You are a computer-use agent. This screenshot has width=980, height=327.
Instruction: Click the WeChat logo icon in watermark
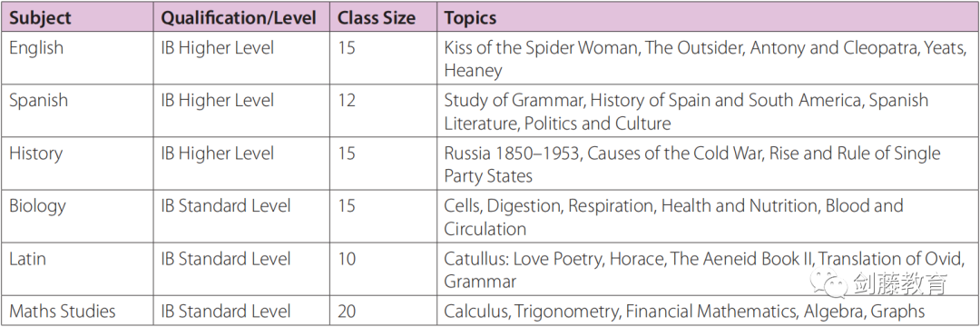(828, 283)
